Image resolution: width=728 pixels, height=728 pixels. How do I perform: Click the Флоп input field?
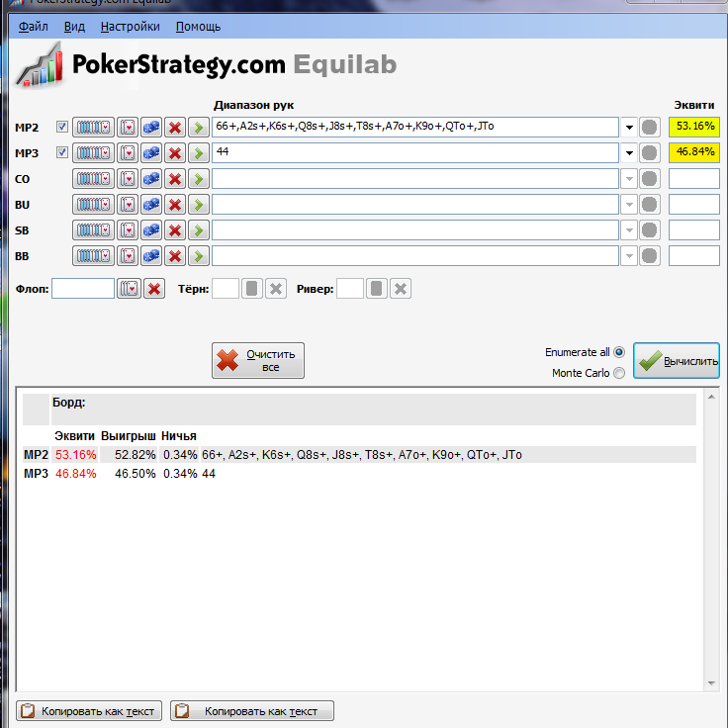point(83,288)
